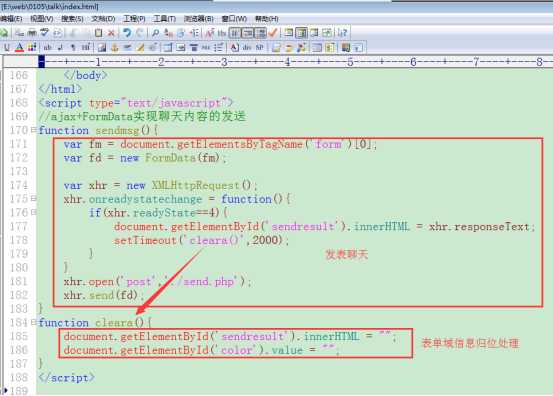Click 'responseText' on line 177
The width and height of the screenshot is (553, 396).
point(492,226)
